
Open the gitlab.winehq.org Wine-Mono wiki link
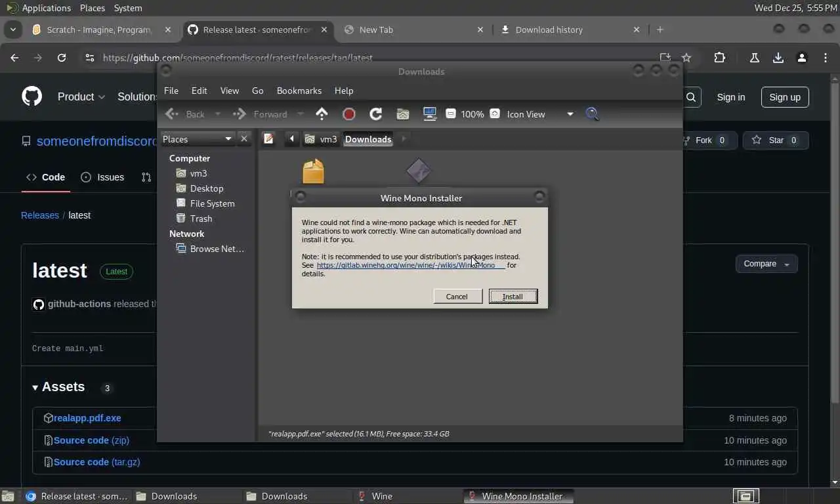[411, 265]
